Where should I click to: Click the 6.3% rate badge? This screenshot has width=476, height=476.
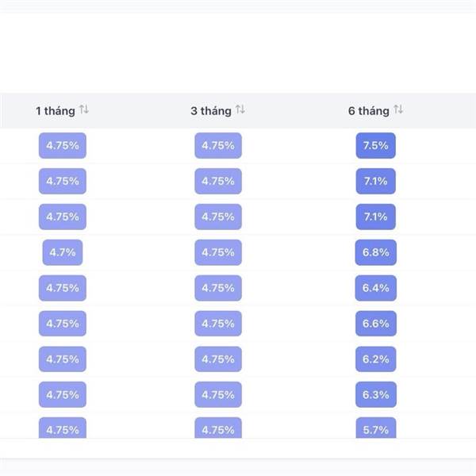coord(376,394)
